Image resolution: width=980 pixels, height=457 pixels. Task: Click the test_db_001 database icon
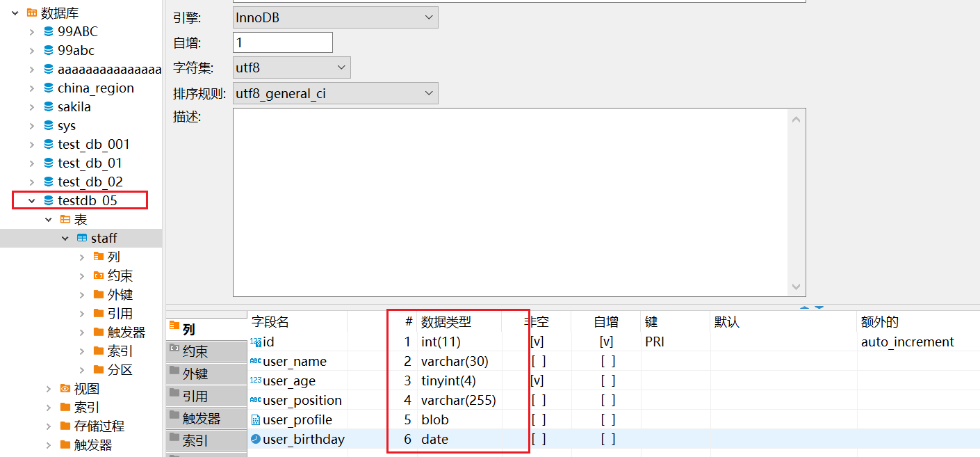(48, 144)
